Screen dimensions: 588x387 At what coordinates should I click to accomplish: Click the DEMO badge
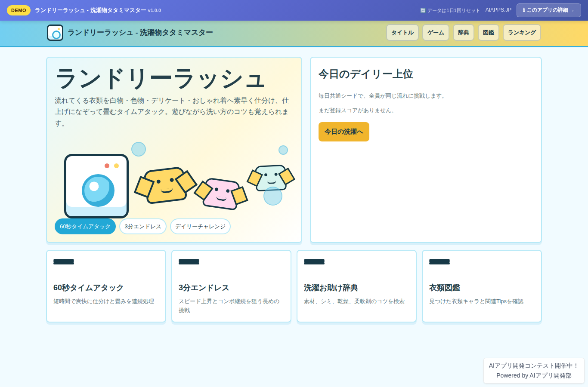coord(19,10)
